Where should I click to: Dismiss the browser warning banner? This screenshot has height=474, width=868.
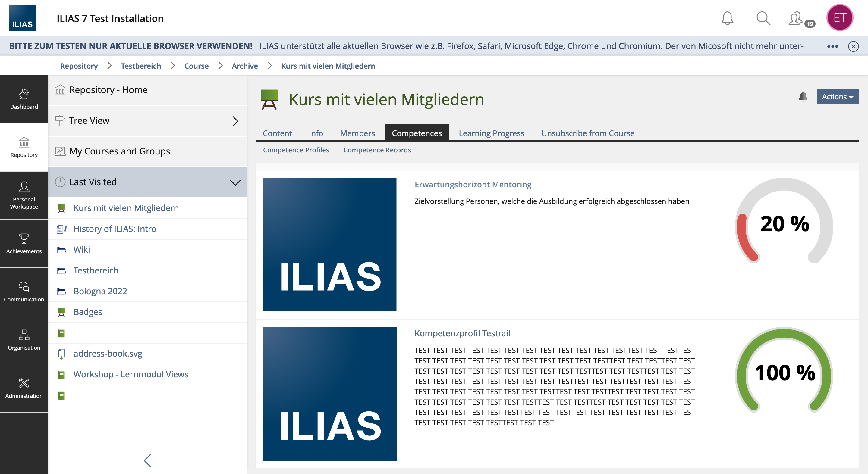point(853,46)
